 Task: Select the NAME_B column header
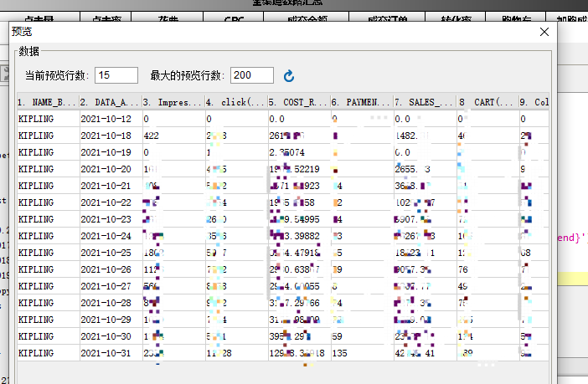pyautogui.click(x=48, y=102)
